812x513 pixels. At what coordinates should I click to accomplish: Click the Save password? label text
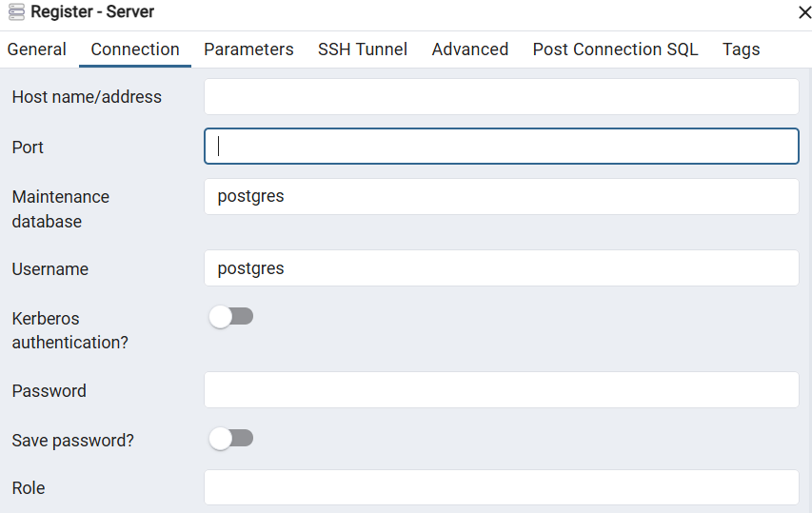pyautogui.click(x=73, y=441)
